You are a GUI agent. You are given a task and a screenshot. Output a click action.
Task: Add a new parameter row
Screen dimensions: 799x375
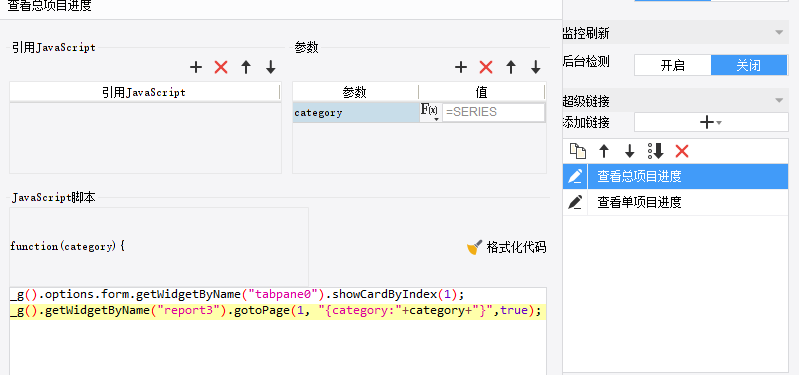[461, 67]
